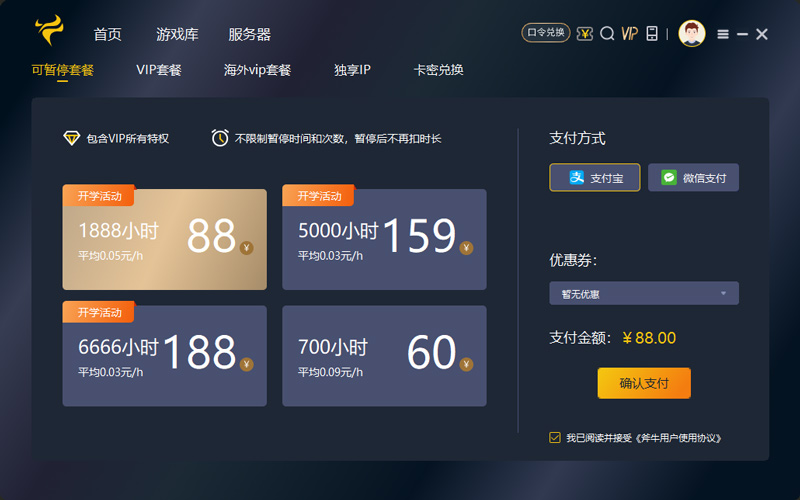Click the 包含VIP所有特权 text
The image size is (800, 500).
click(x=128, y=139)
